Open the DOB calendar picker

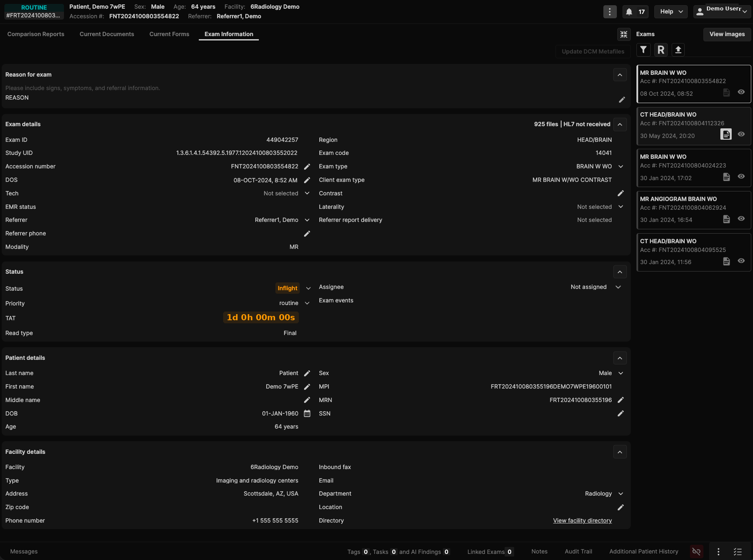coord(307,414)
